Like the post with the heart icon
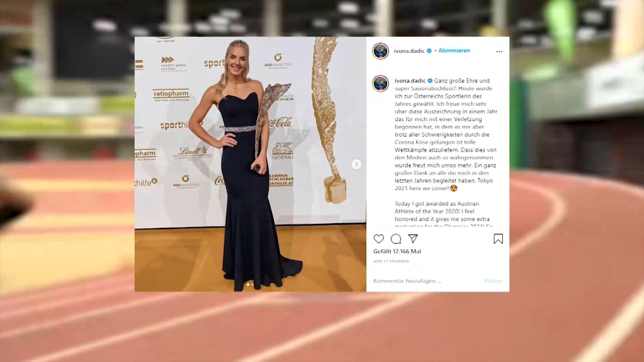 (379, 239)
